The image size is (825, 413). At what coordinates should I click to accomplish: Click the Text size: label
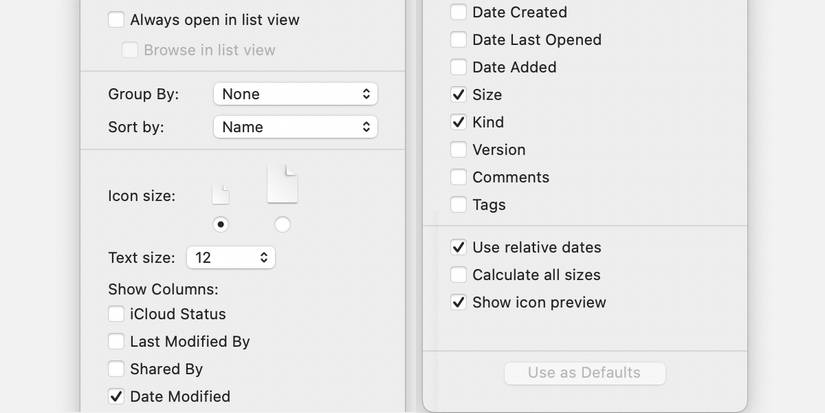pos(142,258)
